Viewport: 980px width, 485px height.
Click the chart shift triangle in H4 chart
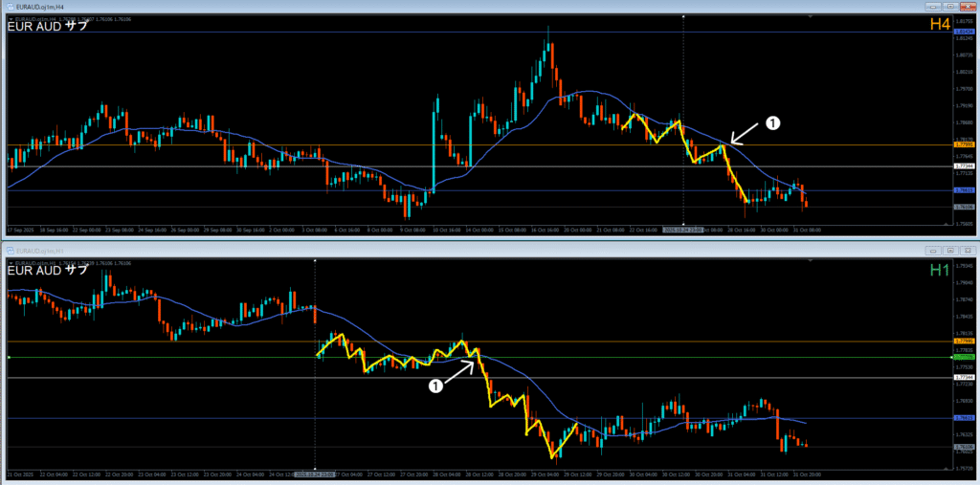tap(810, 17)
